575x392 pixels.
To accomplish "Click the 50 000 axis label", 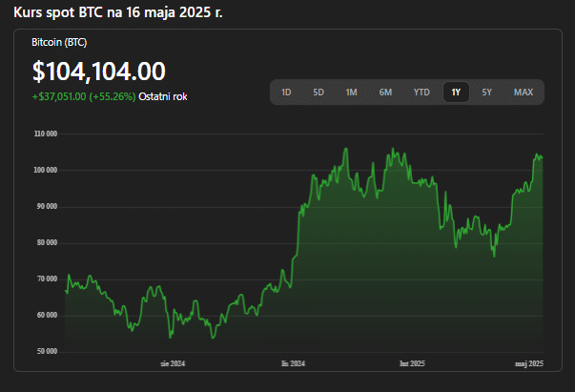I will pos(48,351).
